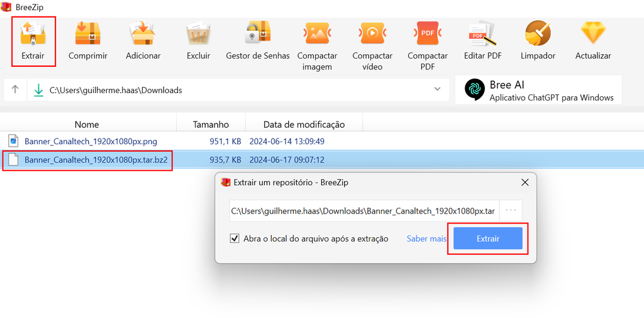Image resolution: width=644 pixels, height=318 pixels.
Task: Click the 935,7 KB size cell
Action: click(x=225, y=159)
